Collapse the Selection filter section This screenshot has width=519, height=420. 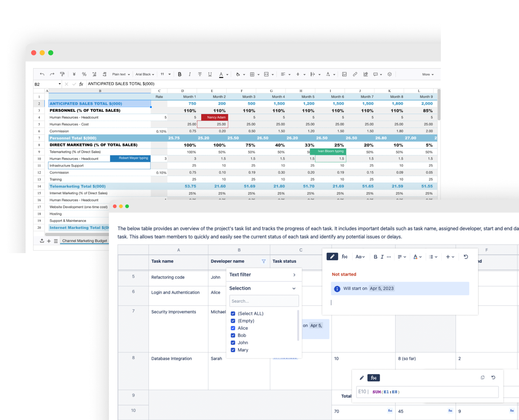(x=294, y=289)
